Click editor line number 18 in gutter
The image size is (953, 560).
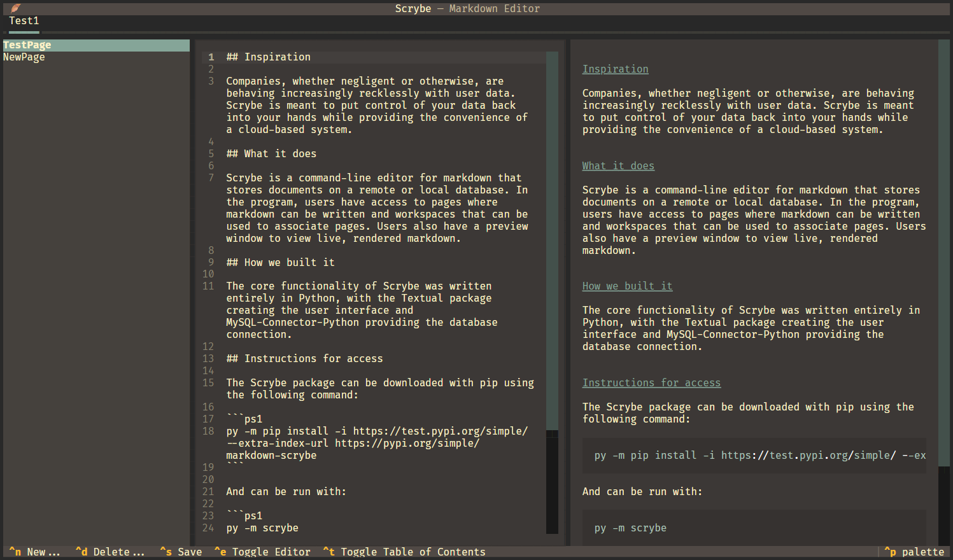click(208, 431)
